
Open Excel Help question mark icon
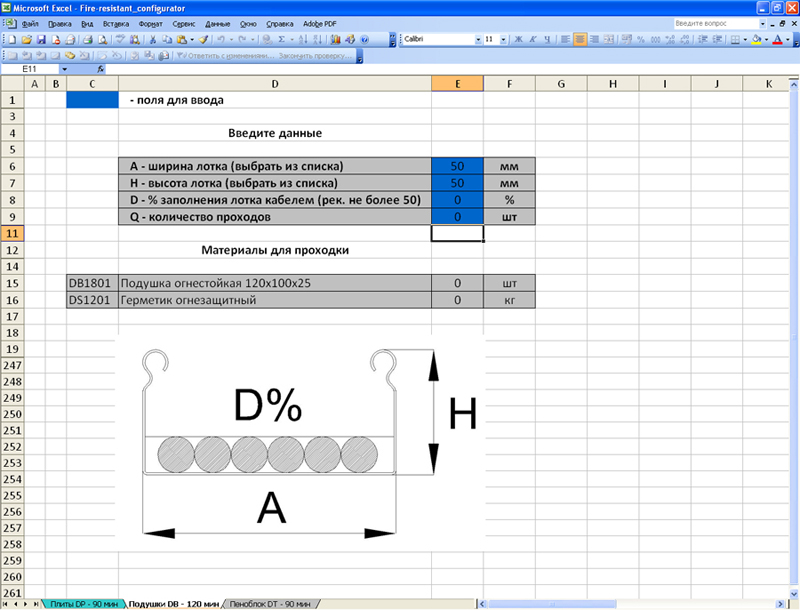364,39
